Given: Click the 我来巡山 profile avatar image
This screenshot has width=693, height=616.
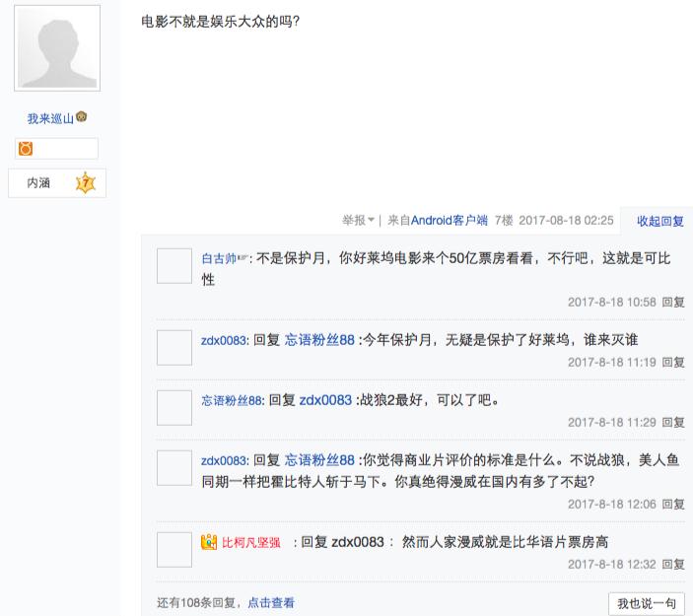Looking at the screenshot, I should click(x=57, y=47).
